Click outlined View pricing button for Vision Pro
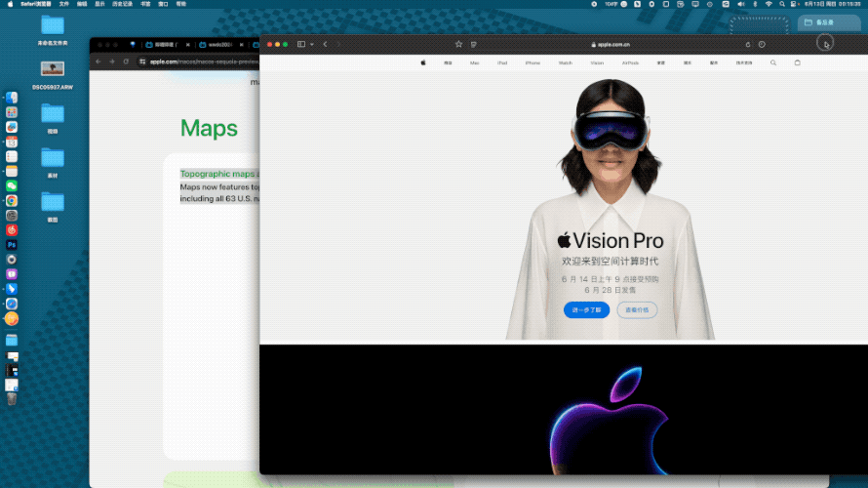Screen dimensions: 868x488 (x=637, y=309)
